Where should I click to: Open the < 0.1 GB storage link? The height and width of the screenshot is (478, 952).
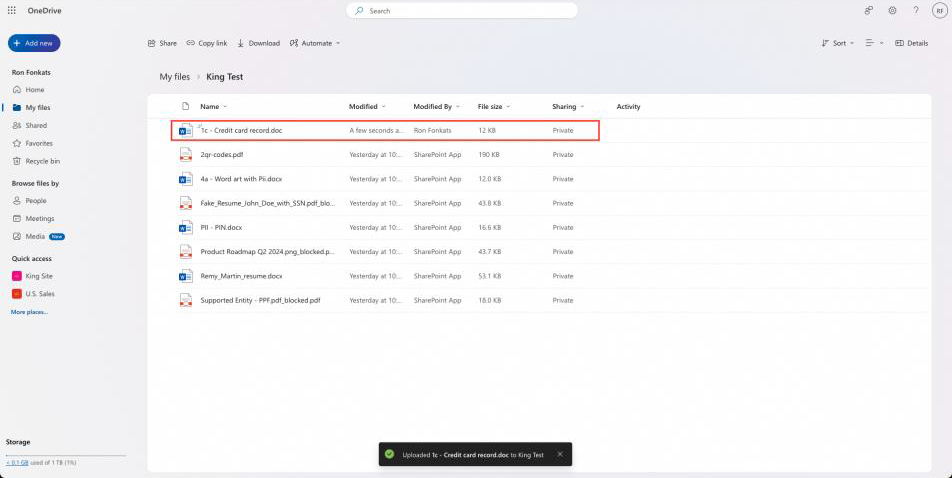click(x=17, y=463)
